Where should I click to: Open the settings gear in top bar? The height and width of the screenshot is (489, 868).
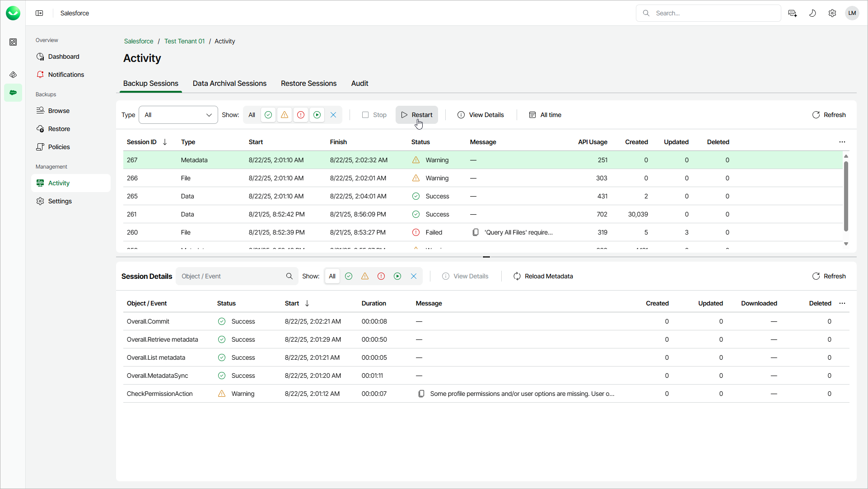coord(832,13)
